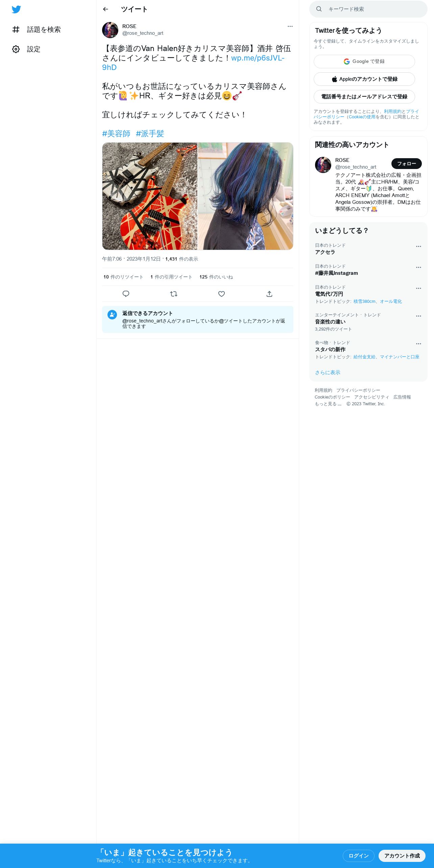The image size is (434, 868).
Task: Open the guitars photo
Action: (150, 196)
